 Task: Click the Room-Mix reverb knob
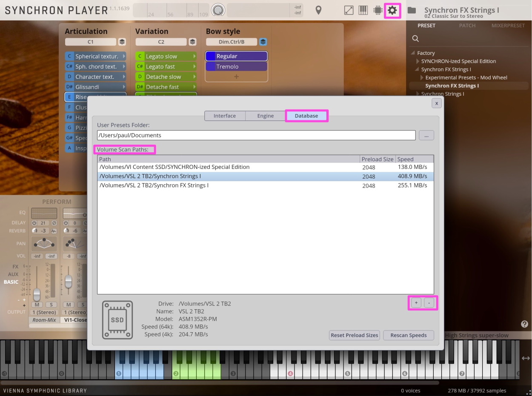point(34,231)
